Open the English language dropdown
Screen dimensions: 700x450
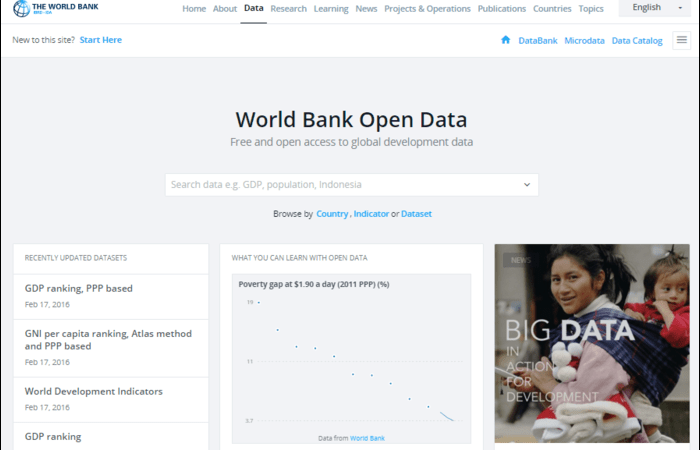click(x=654, y=8)
